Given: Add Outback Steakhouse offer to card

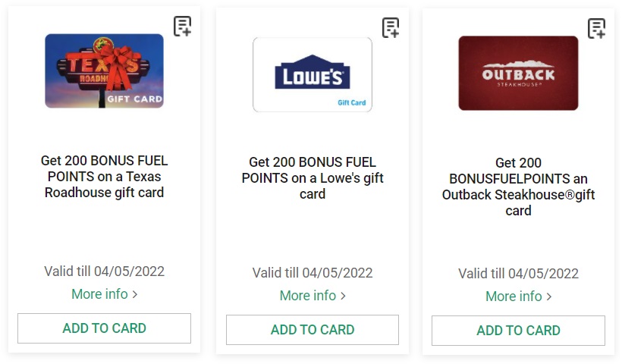Looking at the screenshot, I should [x=519, y=331].
